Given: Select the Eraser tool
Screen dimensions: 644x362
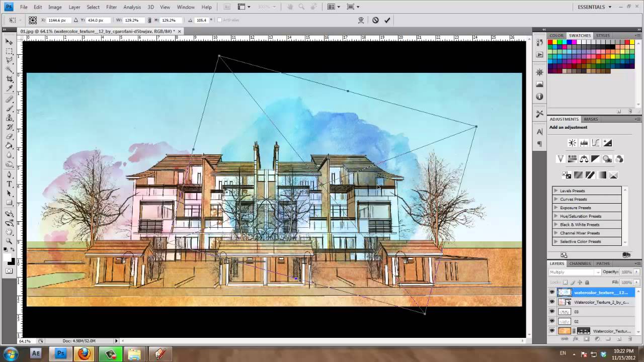Looking at the screenshot, I should coord(9,137).
